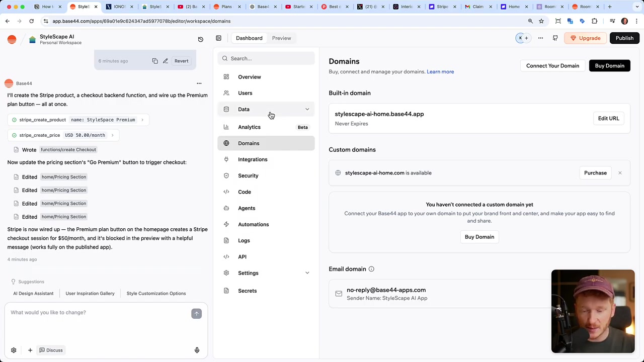Switch to the Preview tab
The height and width of the screenshot is (362, 644).
tap(281, 38)
